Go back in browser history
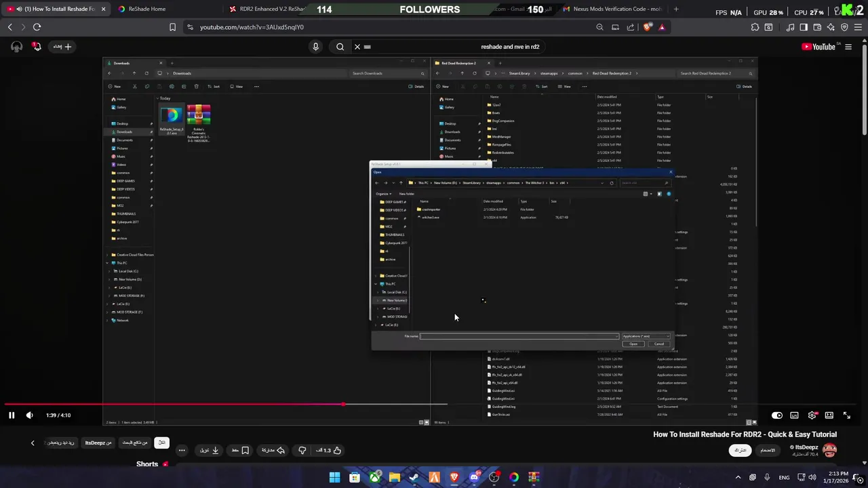This screenshot has height=488, width=868. (x=9, y=27)
